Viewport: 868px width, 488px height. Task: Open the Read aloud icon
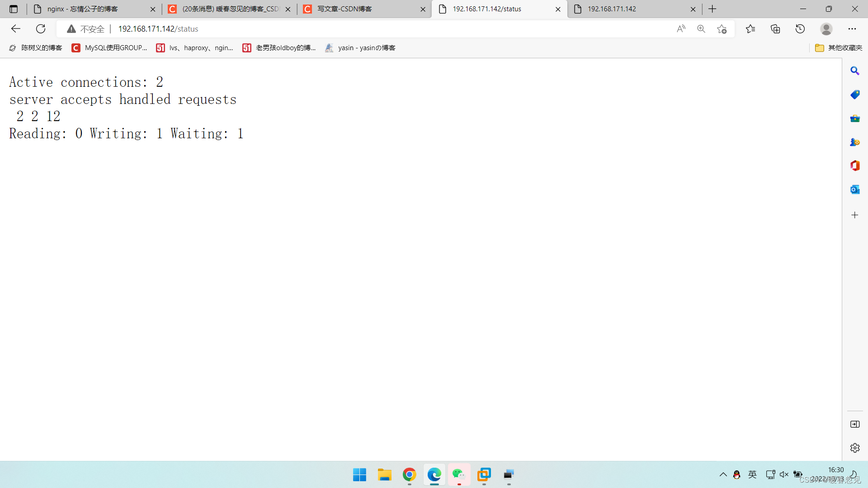[681, 29]
